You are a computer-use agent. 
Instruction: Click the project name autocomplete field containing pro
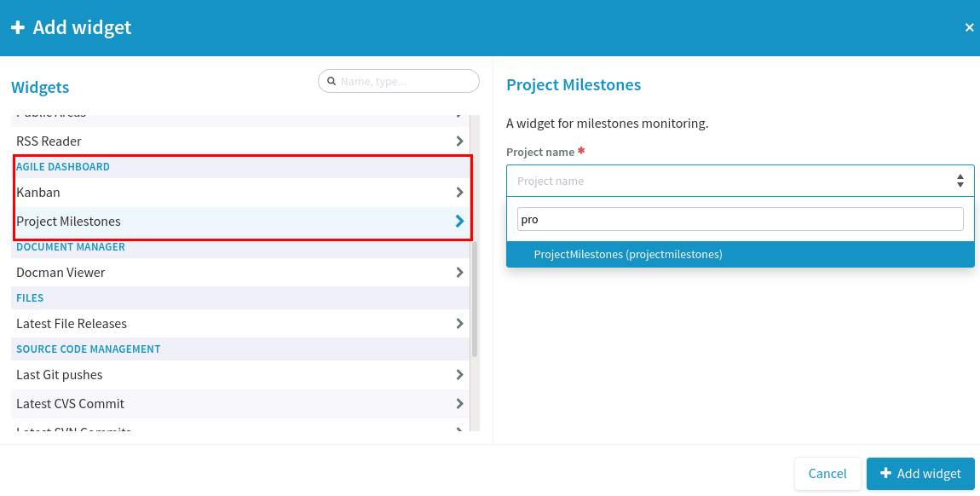738,218
